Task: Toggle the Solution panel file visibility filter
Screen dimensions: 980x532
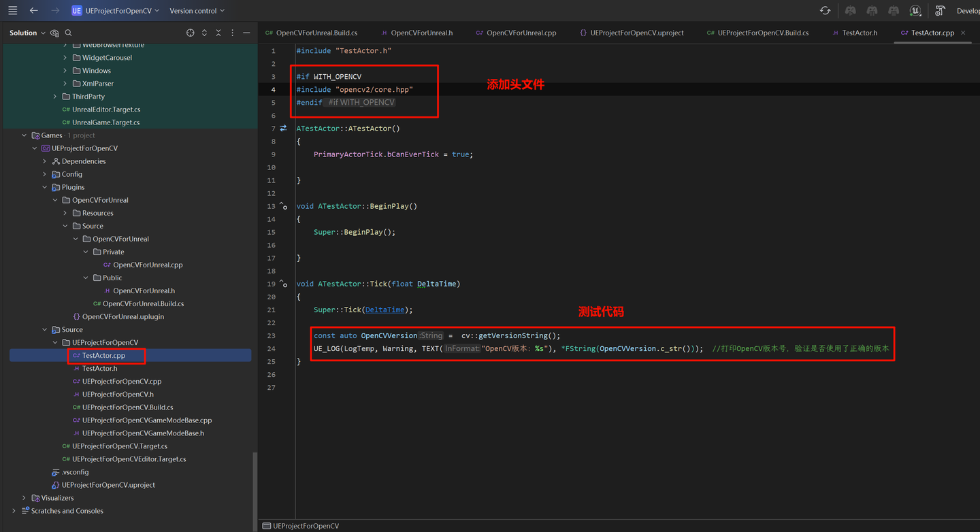Action: [x=54, y=33]
